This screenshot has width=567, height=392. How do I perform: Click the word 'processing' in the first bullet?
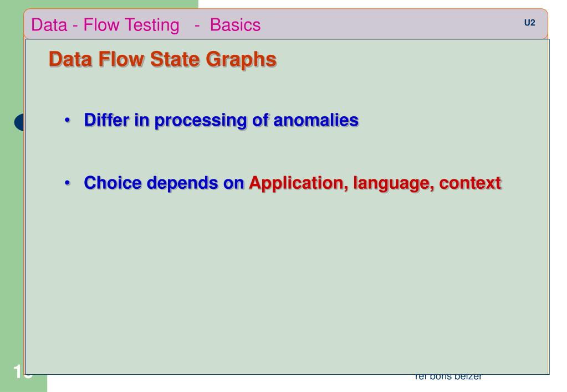click(201, 121)
